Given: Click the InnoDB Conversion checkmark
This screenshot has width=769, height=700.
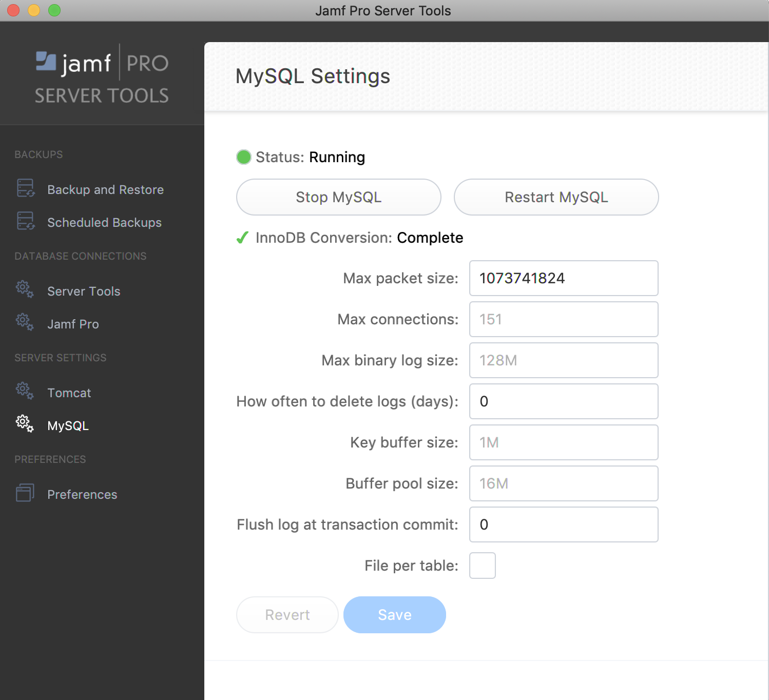Looking at the screenshot, I should (x=242, y=238).
